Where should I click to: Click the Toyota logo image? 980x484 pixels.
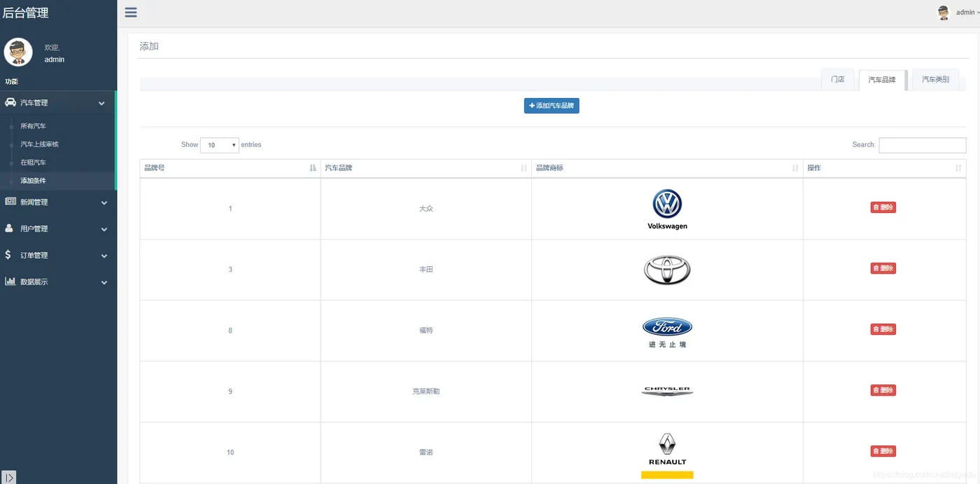tap(667, 270)
